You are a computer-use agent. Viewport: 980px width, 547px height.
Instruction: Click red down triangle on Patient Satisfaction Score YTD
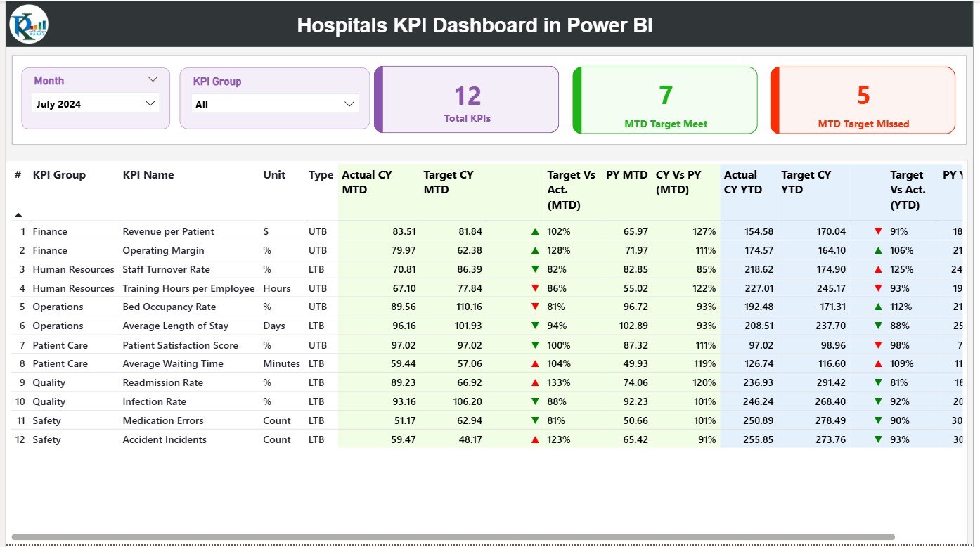[877, 345]
